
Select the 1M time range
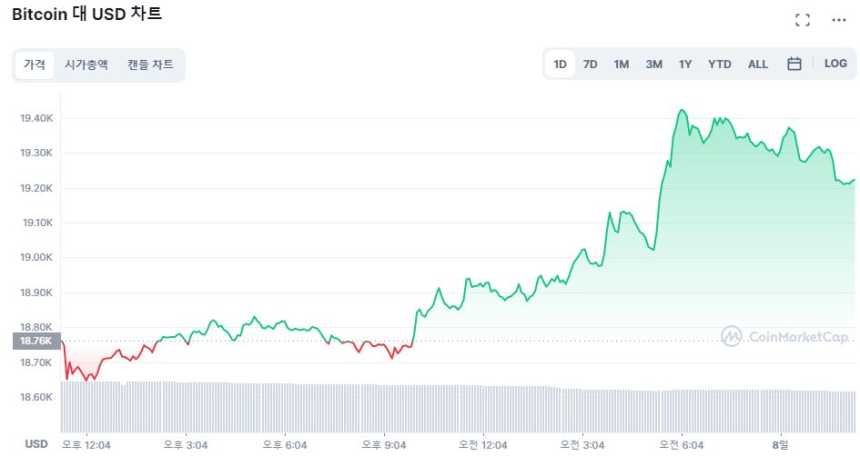tap(621, 64)
